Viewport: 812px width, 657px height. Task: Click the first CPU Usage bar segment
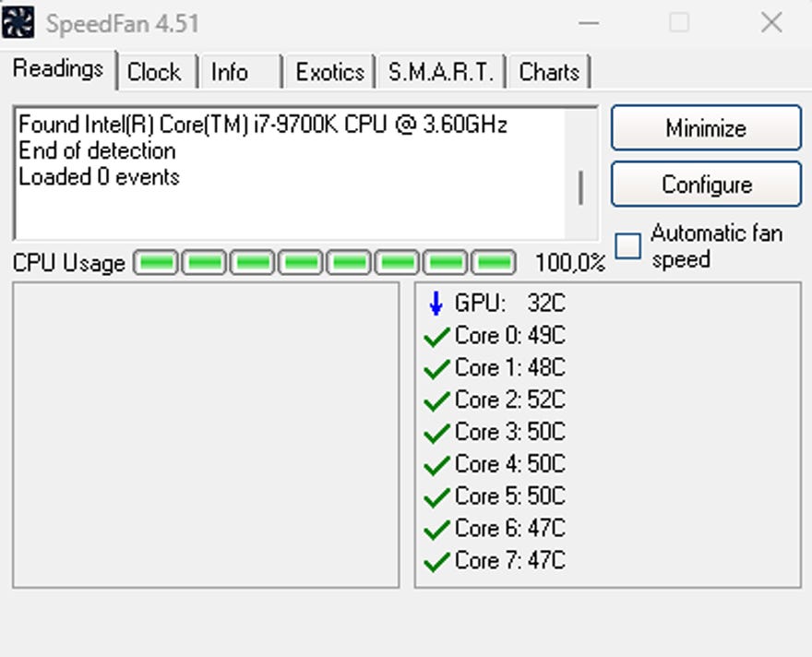156,263
